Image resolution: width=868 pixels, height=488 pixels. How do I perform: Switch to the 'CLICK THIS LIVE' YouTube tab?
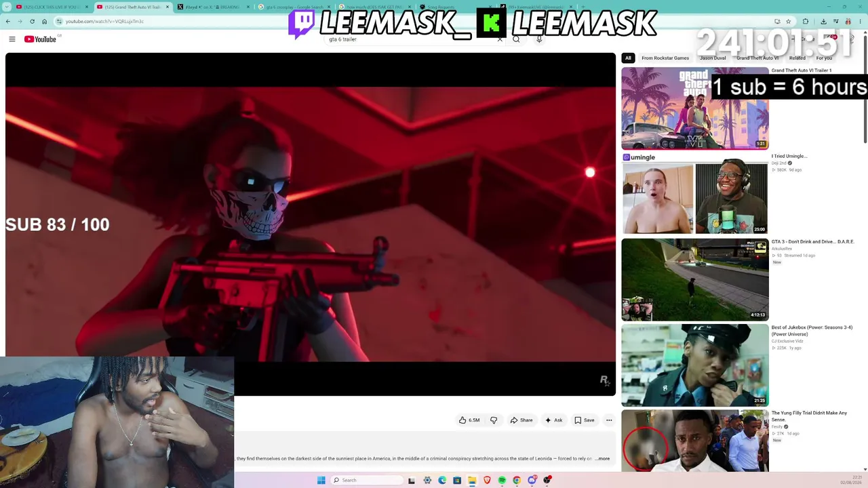(51, 7)
